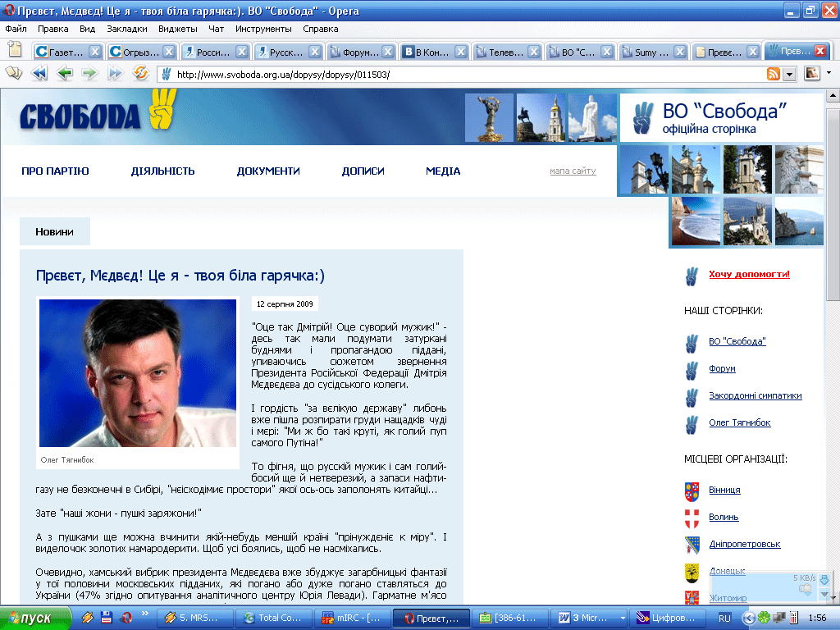Screen dimensions: 840x630
Task: Click the Fast Forward navigation button
Action: [115, 74]
